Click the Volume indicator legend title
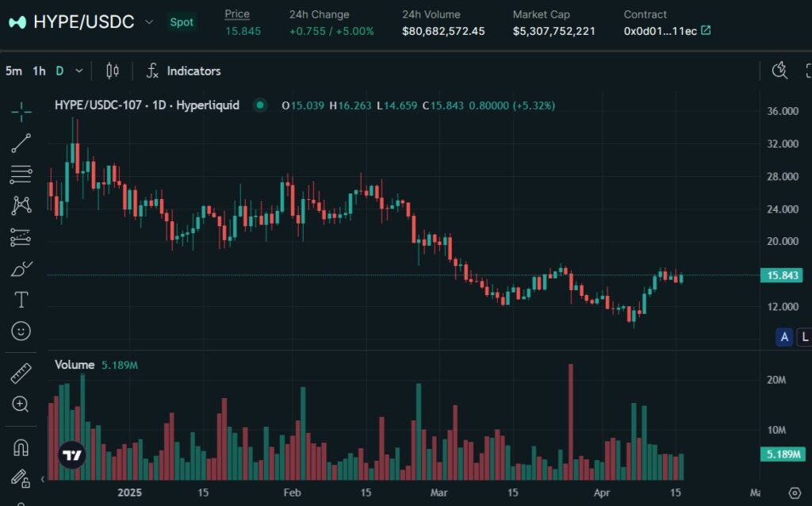The height and width of the screenshot is (506, 812). coord(75,365)
